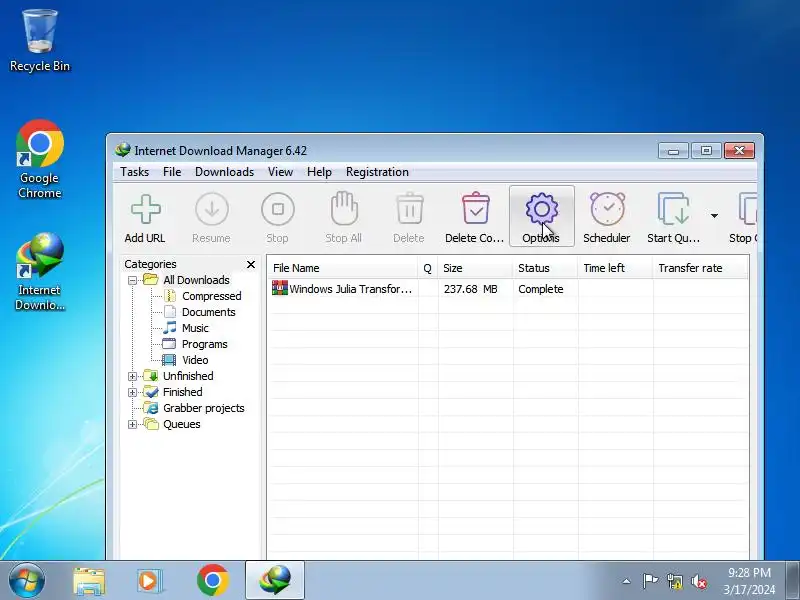The height and width of the screenshot is (600, 800).
Task: Show hidden tray icons arrow
Action: (626, 581)
